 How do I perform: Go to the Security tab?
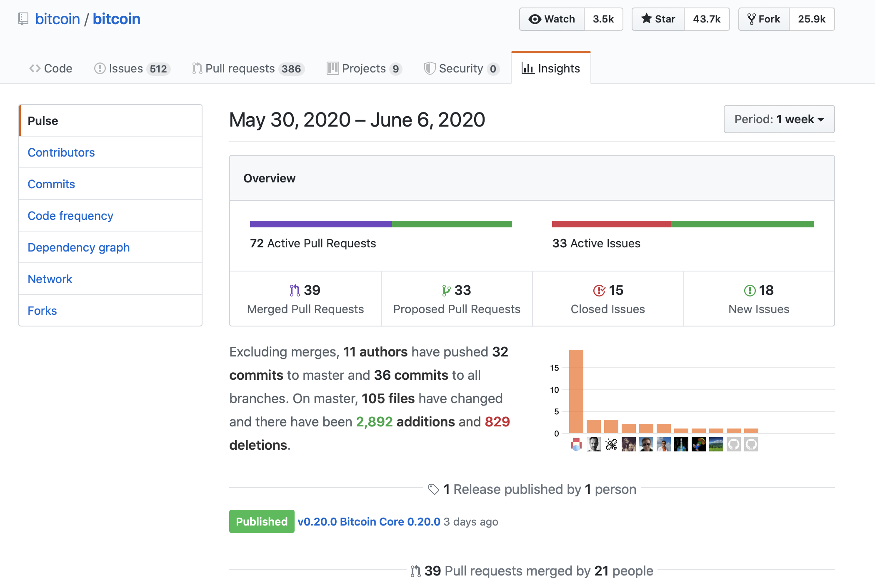462,68
